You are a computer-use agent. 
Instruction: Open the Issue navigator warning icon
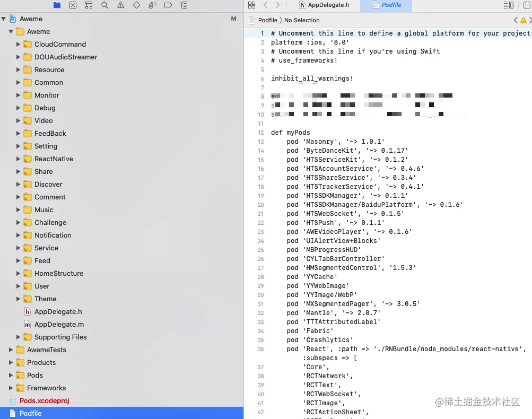[121, 5]
